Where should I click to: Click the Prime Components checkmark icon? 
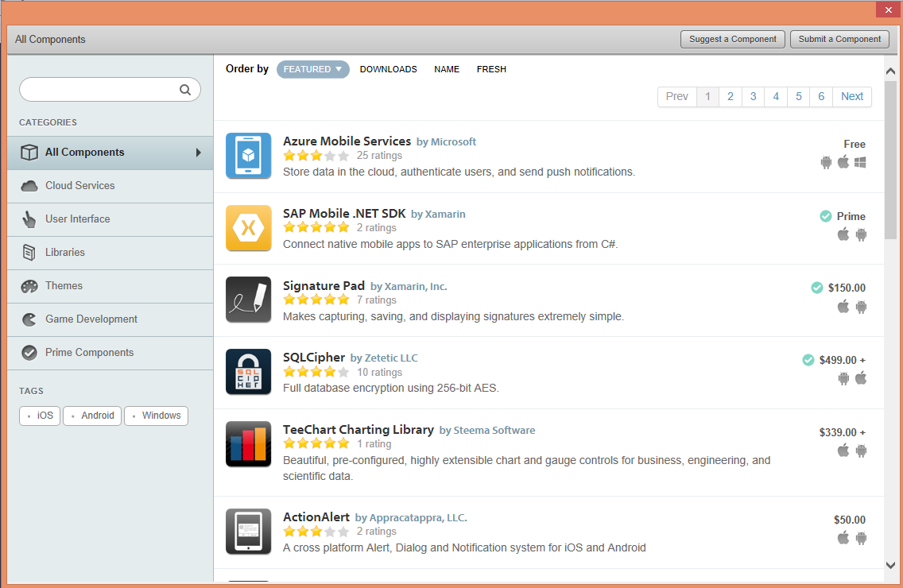point(29,353)
